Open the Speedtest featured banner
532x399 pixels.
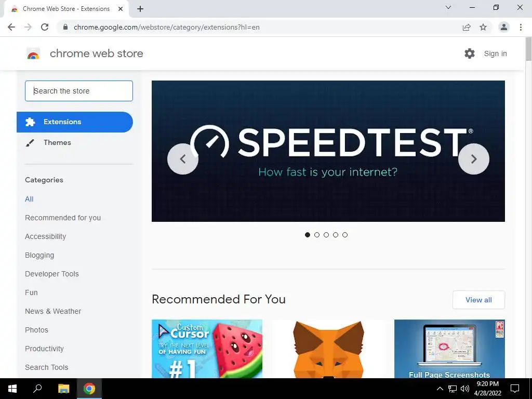(328, 151)
